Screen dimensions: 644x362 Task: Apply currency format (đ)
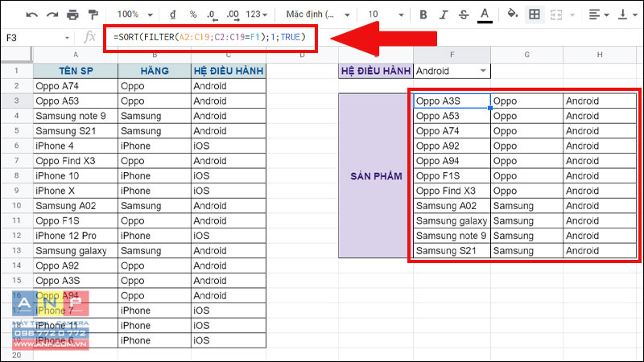(x=172, y=14)
